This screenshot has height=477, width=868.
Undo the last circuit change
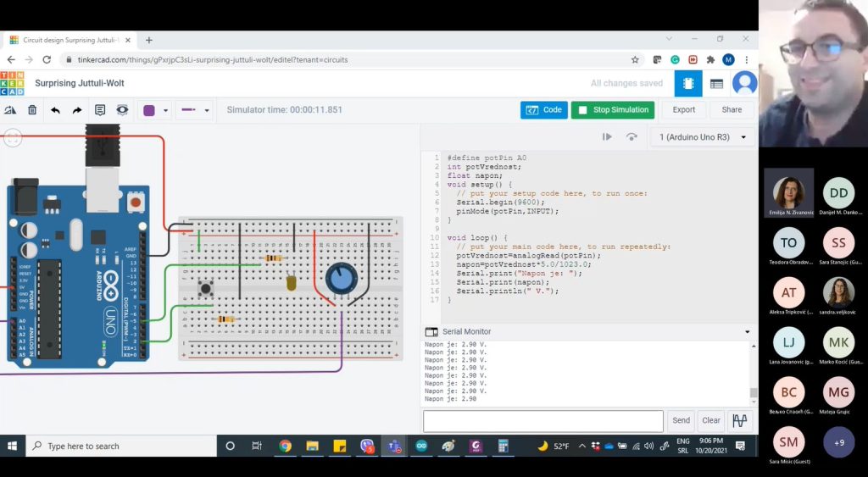tap(55, 110)
